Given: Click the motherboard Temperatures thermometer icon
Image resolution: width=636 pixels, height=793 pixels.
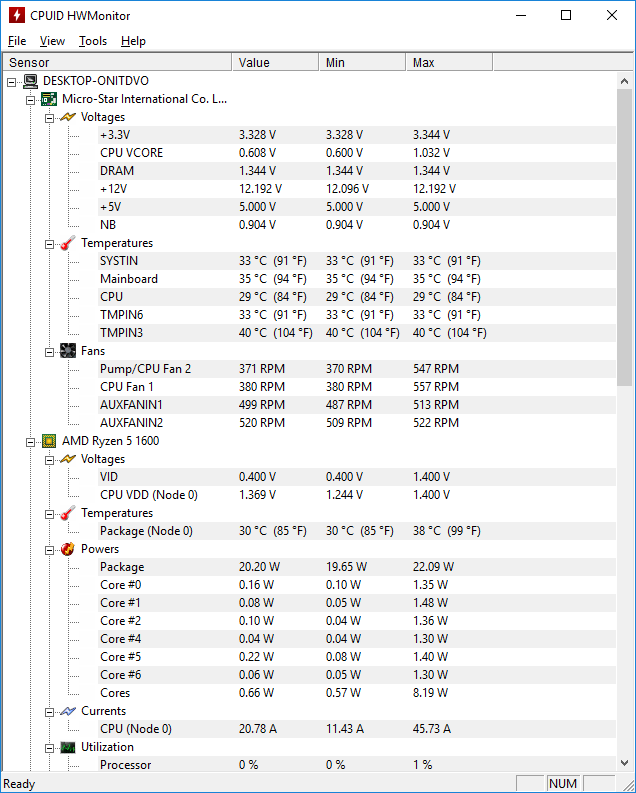Looking at the screenshot, I should [x=68, y=243].
